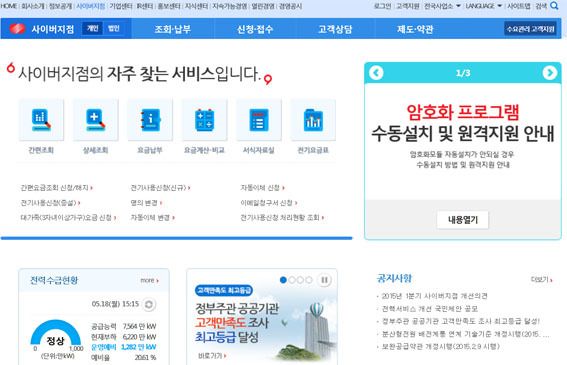Open the 서식자료실 forms library icon
This screenshot has height=365, width=567.
click(x=259, y=120)
